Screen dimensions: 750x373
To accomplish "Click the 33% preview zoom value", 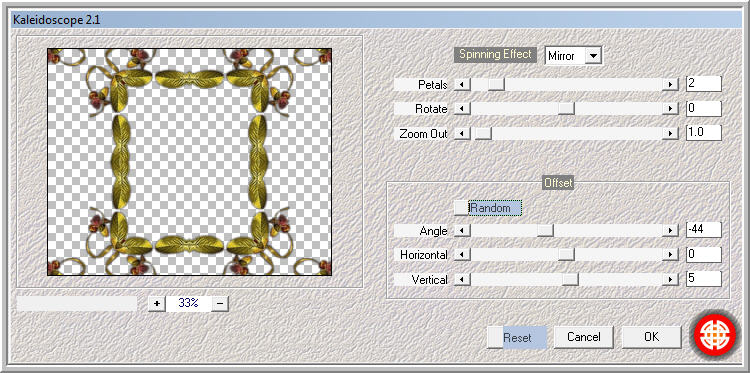I will (188, 304).
